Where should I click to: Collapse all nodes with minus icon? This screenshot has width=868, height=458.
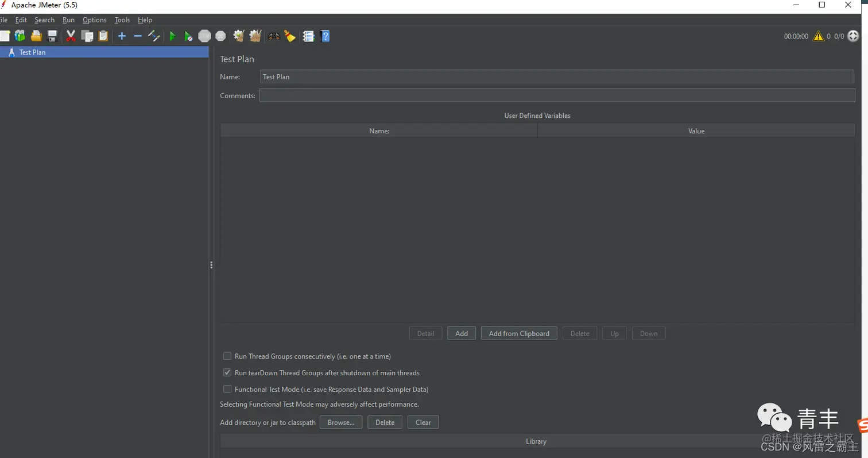click(138, 36)
